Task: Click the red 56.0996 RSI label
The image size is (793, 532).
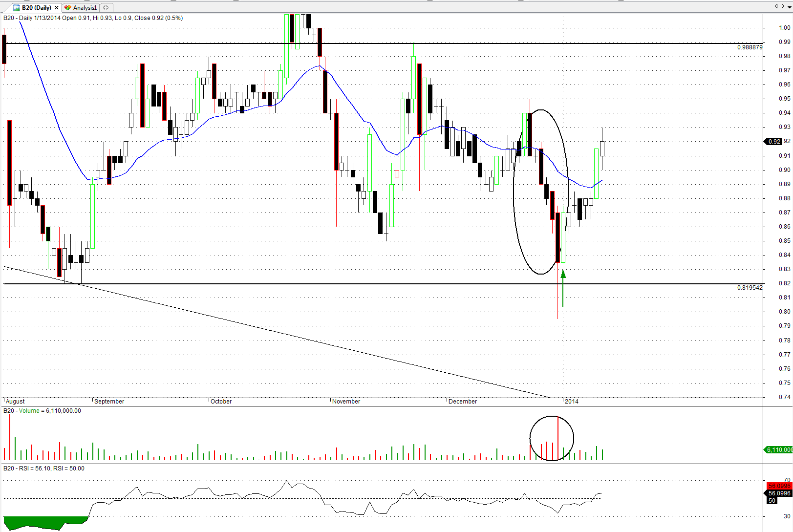Action: pyautogui.click(x=779, y=486)
